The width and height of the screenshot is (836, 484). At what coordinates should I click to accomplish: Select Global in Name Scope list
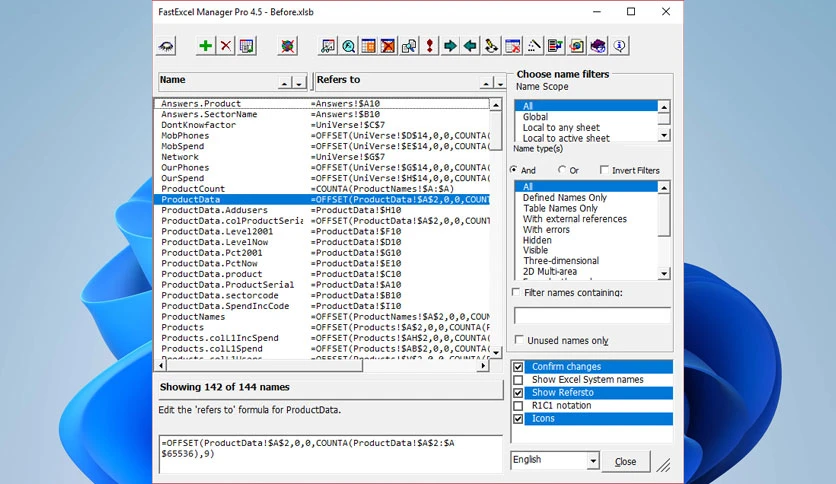tap(535, 117)
